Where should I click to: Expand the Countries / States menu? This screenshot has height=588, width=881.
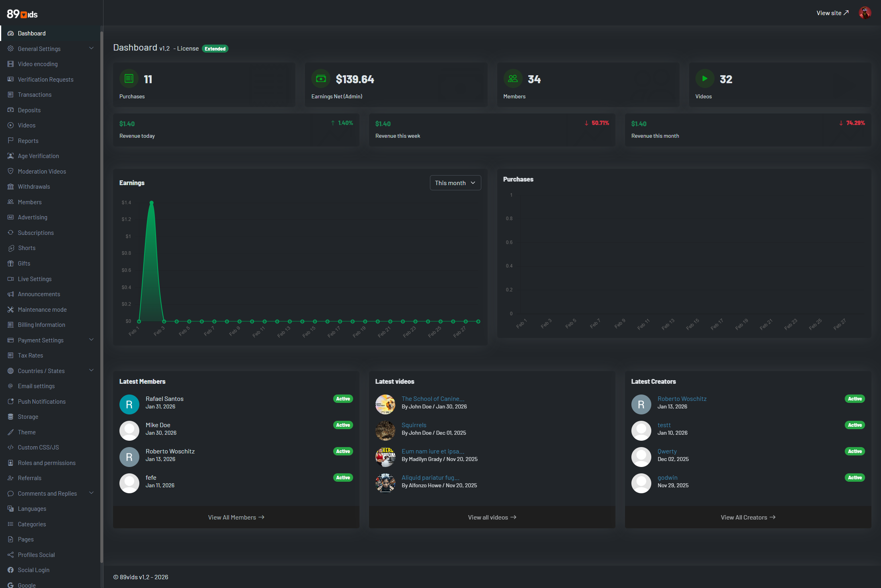pyautogui.click(x=92, y=371)
